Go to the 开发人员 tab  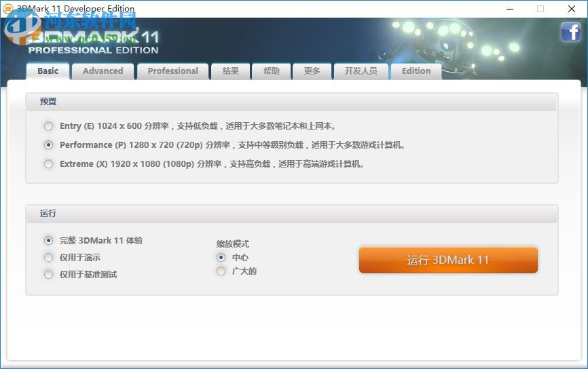click(x=361, y=71)
